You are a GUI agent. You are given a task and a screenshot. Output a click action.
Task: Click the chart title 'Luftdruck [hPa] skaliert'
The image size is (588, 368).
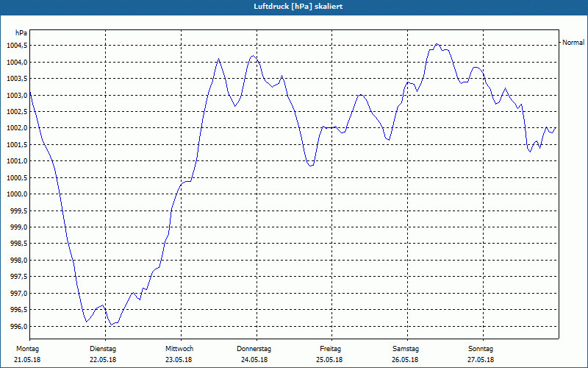[x=298, y=7]
